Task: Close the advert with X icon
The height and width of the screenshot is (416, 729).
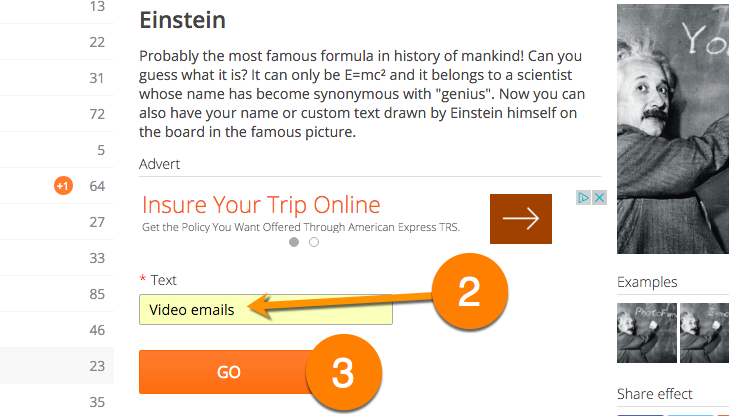Action: coord(599,198)
